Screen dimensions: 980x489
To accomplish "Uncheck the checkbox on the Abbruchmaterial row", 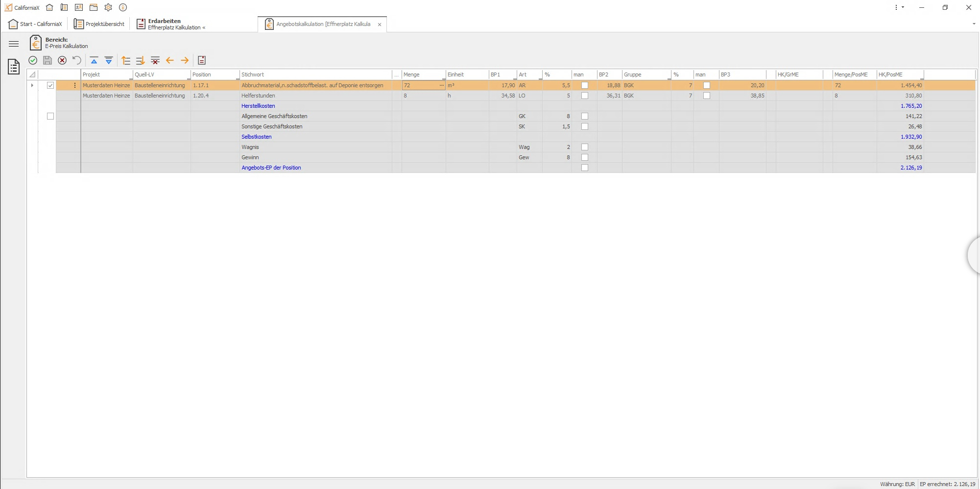I will pyautogui.click(x=50, y=85).
